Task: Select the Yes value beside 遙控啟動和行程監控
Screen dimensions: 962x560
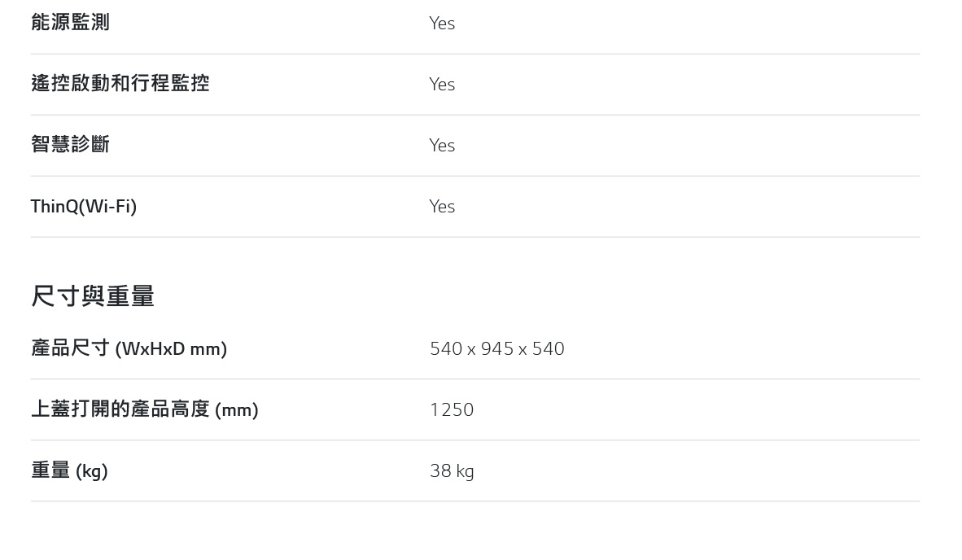Action: 442,84
